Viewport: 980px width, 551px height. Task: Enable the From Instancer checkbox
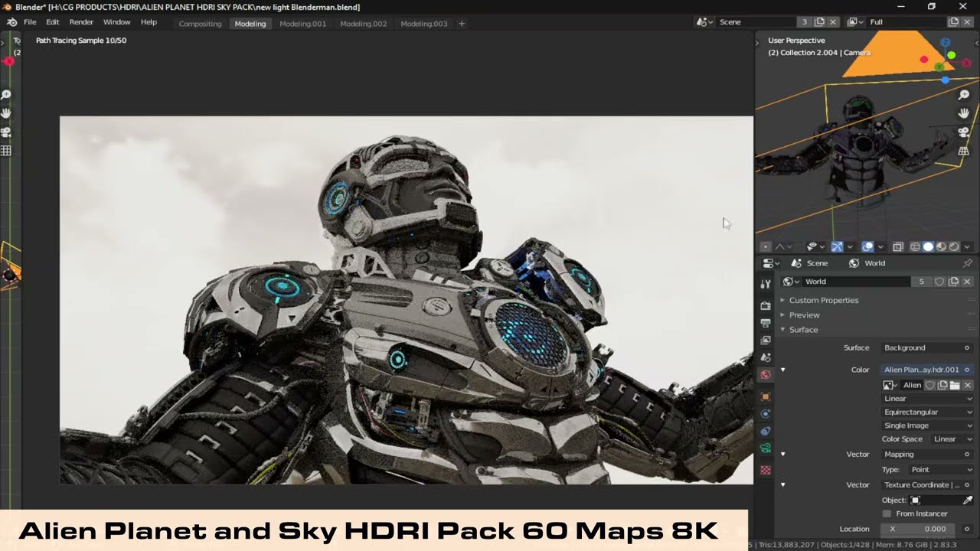[x=887, y=514]
